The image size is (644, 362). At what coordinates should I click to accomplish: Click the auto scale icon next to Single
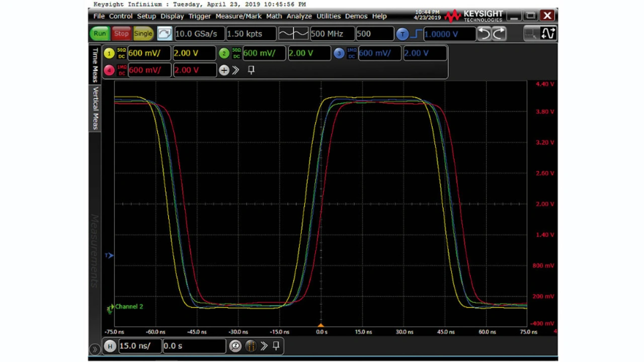pos(165,34)
